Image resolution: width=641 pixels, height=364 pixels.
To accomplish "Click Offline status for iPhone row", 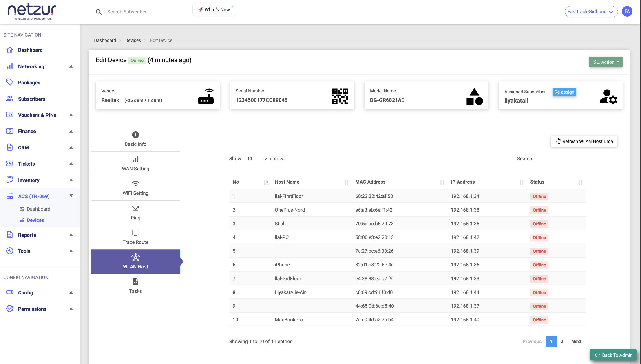I will 539,265.
